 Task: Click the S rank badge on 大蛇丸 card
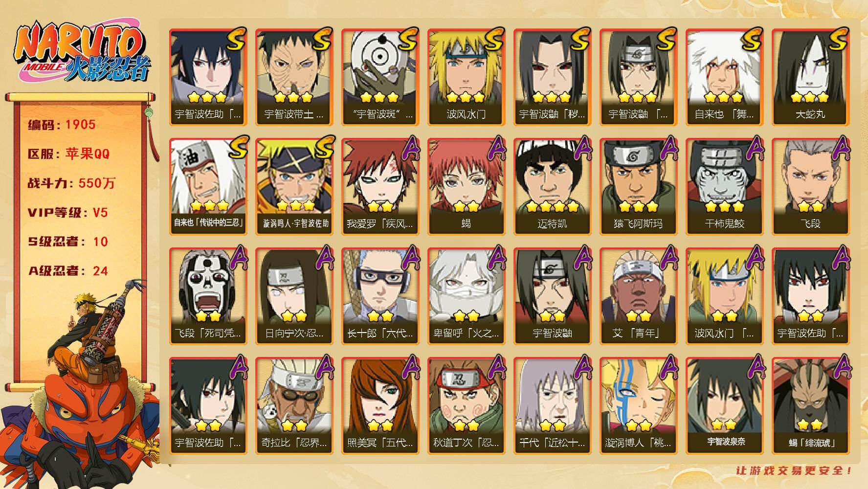click(x=838, y=38)
